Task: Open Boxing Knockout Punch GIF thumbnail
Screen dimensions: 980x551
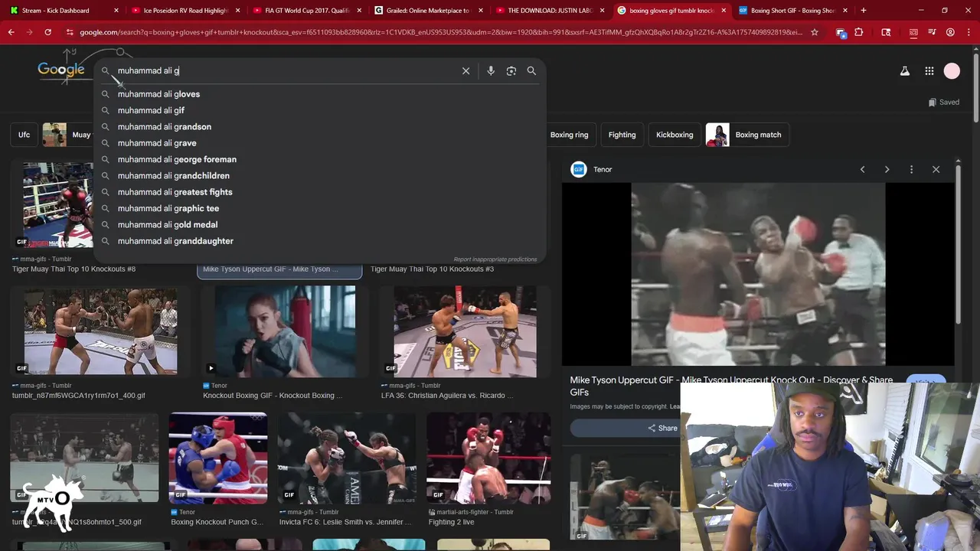Action: pyautogui.click(x=218, y=458)
